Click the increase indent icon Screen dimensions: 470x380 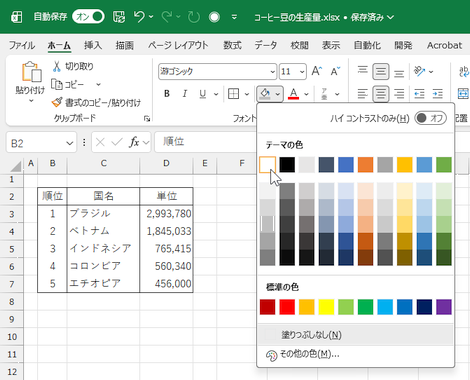click(437, 94)
